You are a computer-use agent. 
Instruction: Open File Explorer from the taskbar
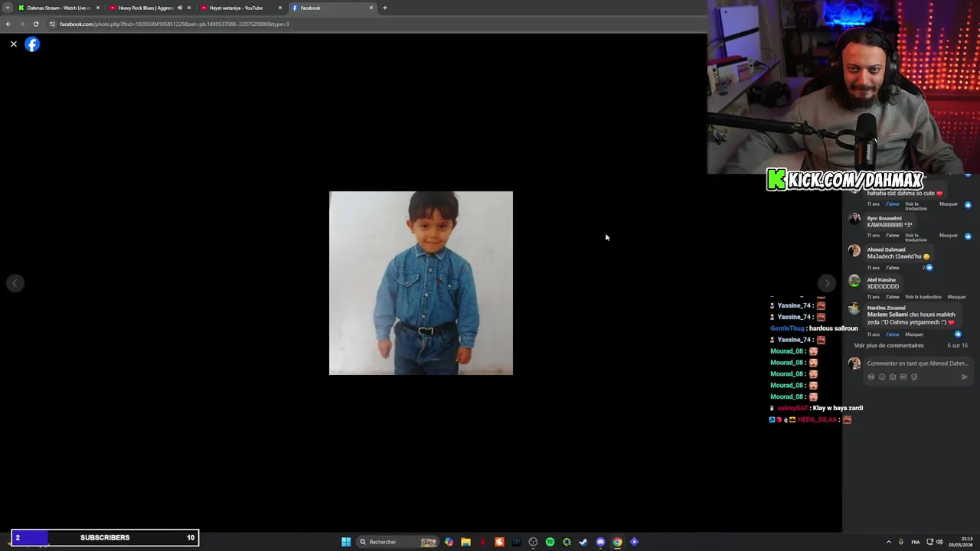(465, 542)
